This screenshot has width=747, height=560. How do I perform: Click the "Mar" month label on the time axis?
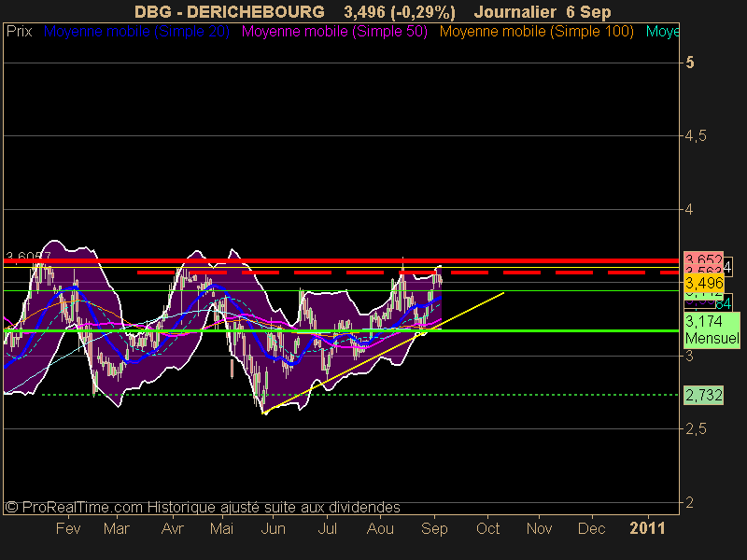(117, 528)
